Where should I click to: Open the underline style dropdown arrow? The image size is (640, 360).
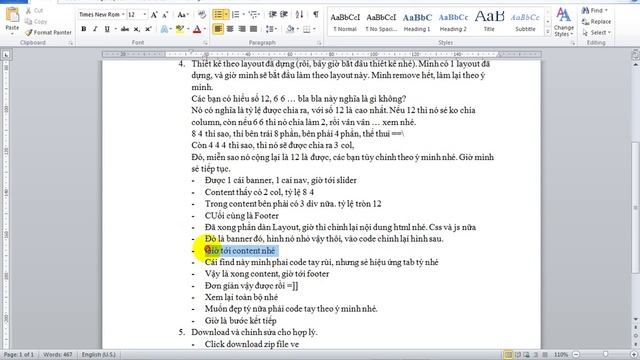[116, 29]
